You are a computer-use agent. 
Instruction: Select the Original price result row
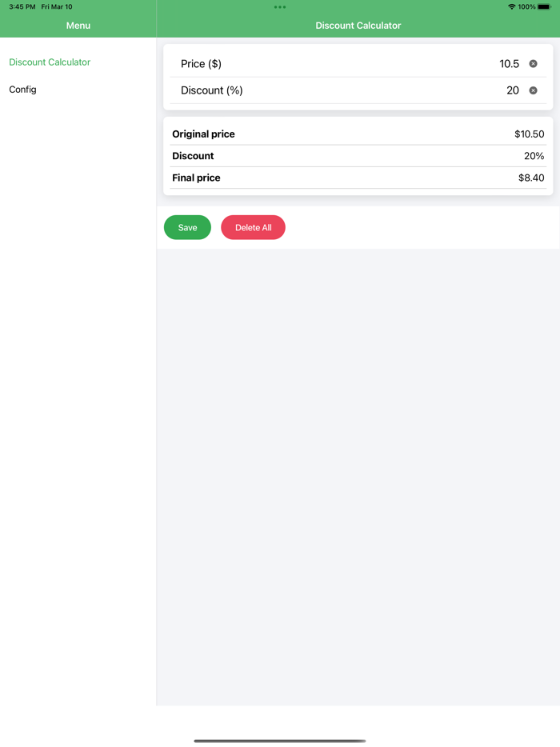[358, 134]
